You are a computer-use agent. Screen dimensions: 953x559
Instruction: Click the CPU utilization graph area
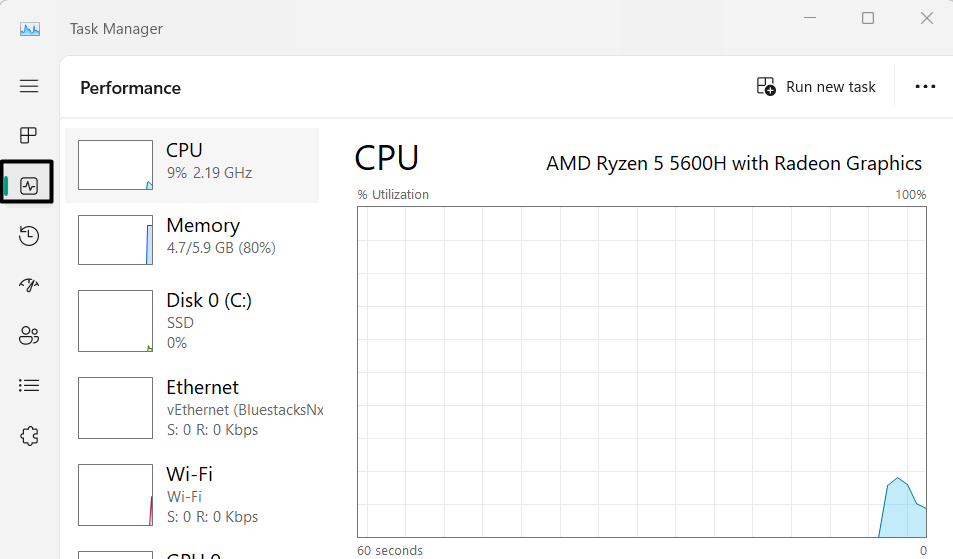click(x=641, y=371)
